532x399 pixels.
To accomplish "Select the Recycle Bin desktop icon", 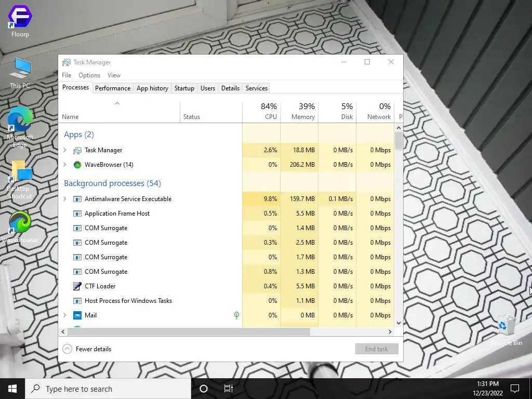I will 506,330.
